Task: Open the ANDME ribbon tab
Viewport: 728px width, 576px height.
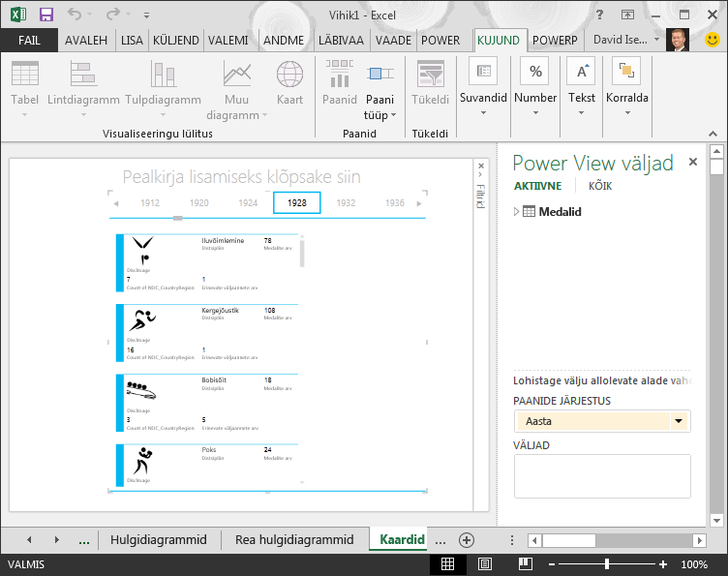Action: pyautogui.click(x=284, y=41)
